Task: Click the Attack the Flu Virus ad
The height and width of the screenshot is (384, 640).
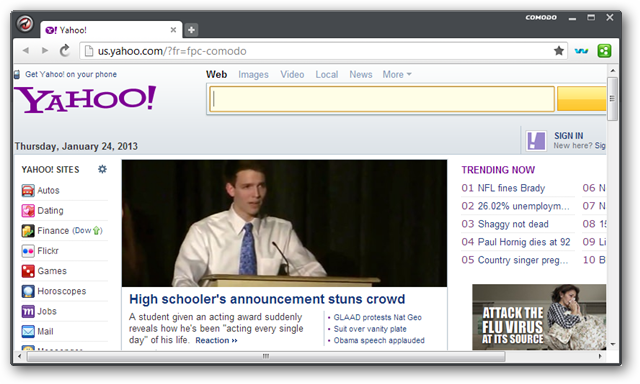Action: click(539, 317)
